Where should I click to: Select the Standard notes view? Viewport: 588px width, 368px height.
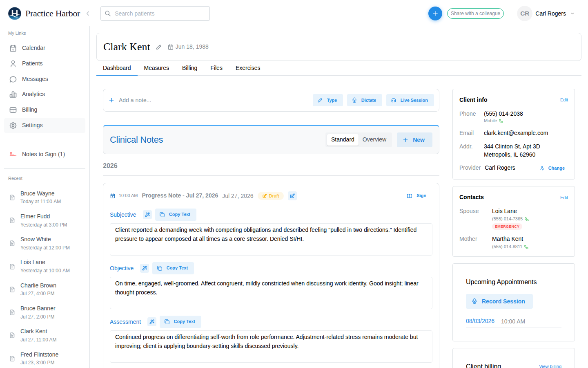[x=343, y=139]
